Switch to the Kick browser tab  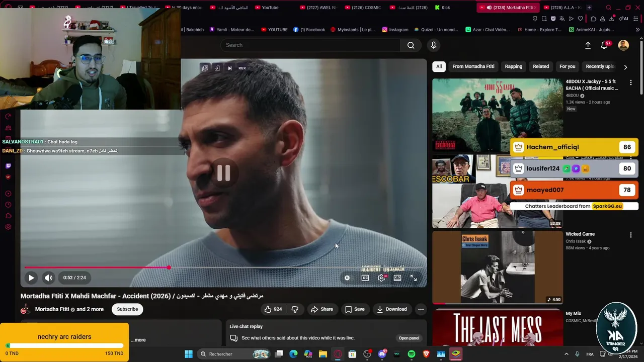pyautogui.click(x=445, y=8)
